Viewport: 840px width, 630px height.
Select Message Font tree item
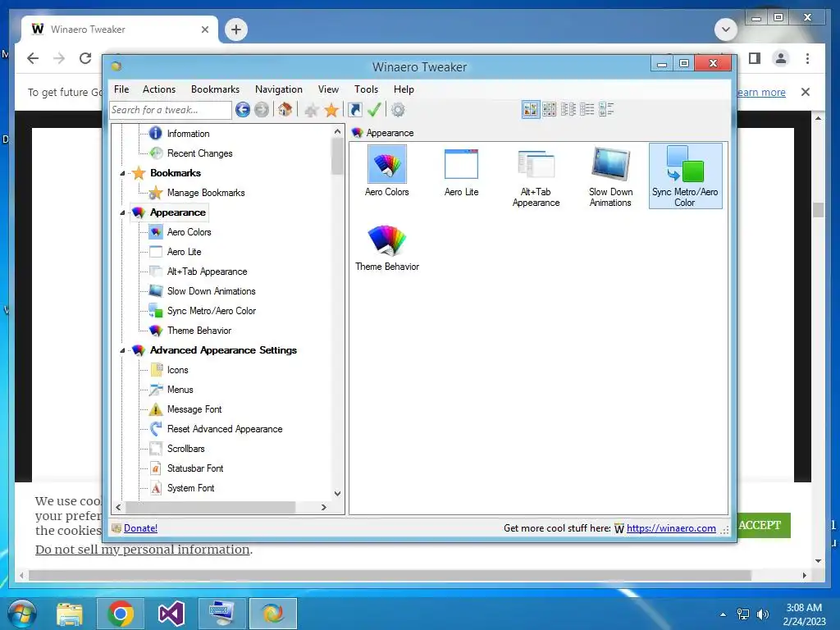tap(194, 409)
